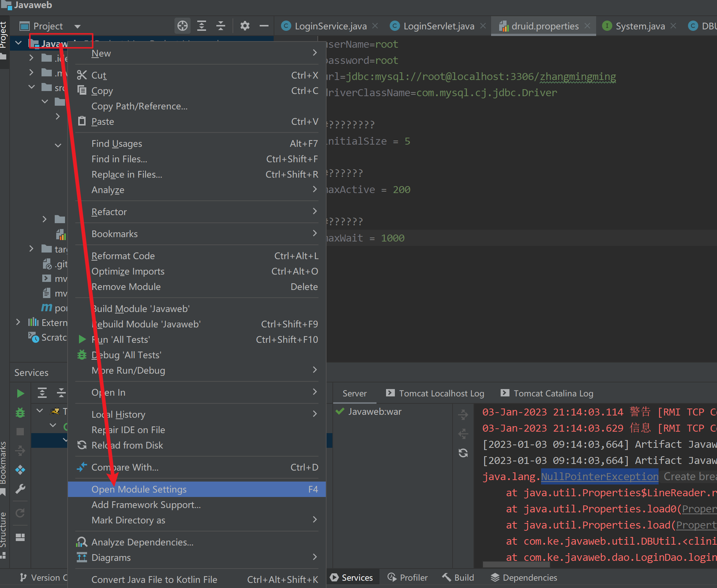Hide the Project tool window
This screenshot has width=717, height=588.
pyautogui.click(x=264, y=26)
